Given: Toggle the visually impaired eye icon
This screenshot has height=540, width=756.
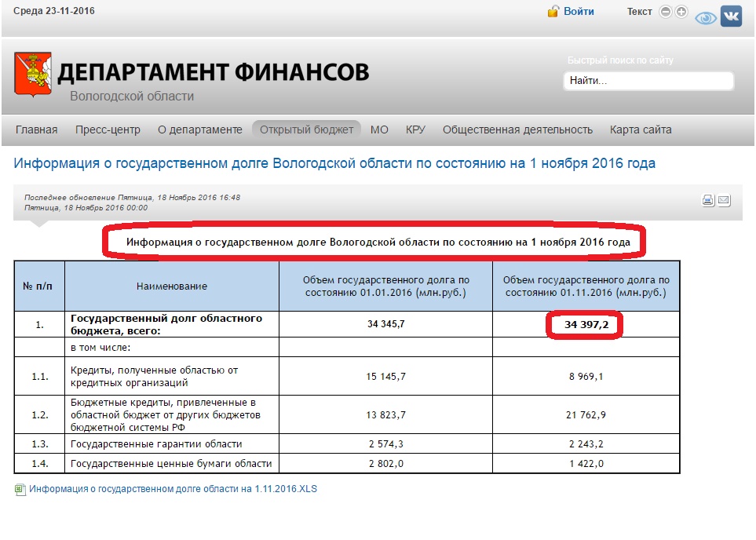Looking at the screenshot, I should pos(706,17).
